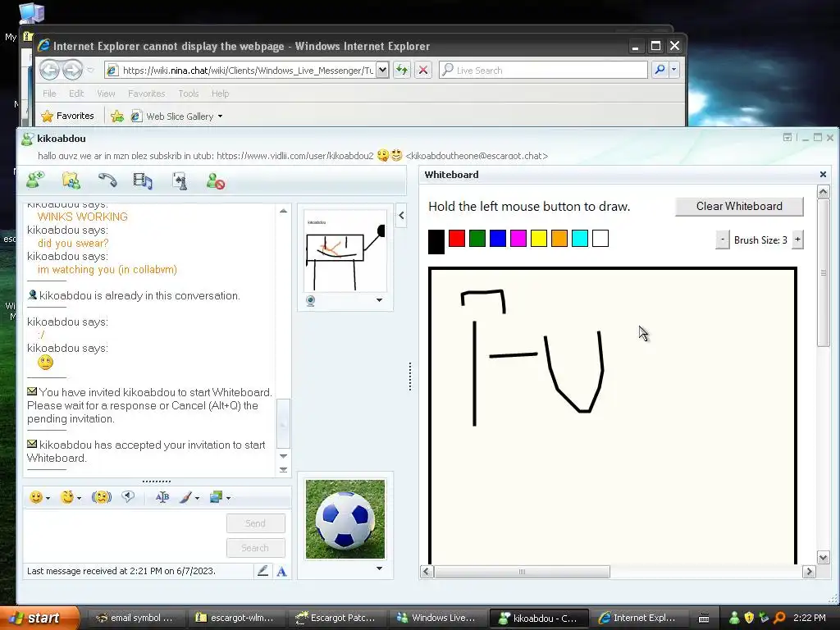
Task: Click the Live Search magnifier button
Action: pos(660,70)
